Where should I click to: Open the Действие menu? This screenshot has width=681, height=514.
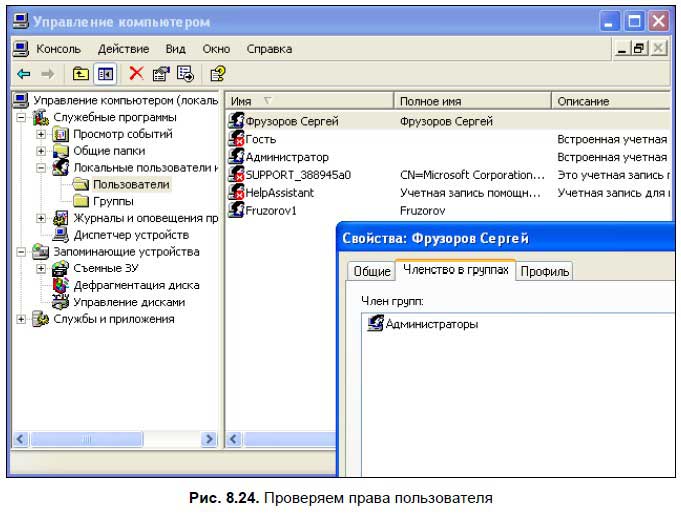(123, 48)
